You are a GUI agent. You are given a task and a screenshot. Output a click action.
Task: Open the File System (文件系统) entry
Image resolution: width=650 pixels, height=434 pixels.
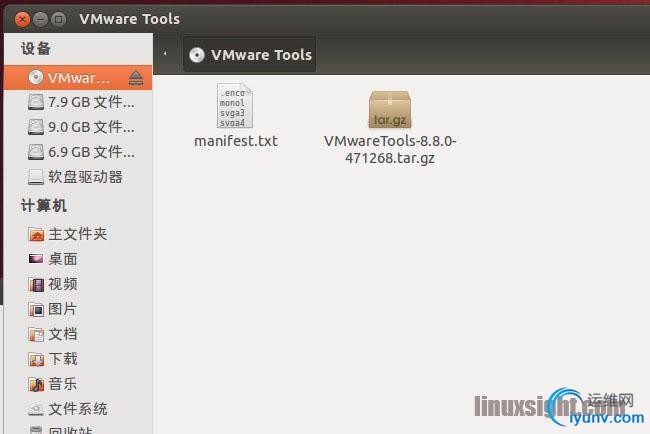[78, 409]
